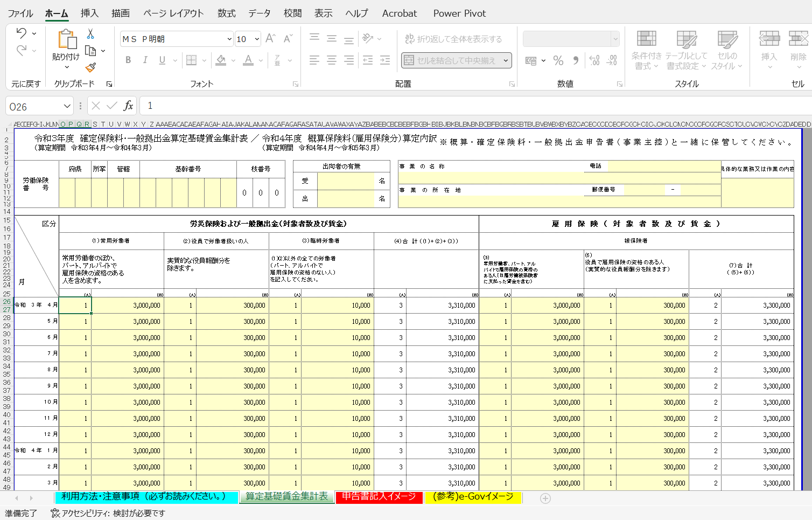Expand the fill color dropdown arrow

click(233, 60)
